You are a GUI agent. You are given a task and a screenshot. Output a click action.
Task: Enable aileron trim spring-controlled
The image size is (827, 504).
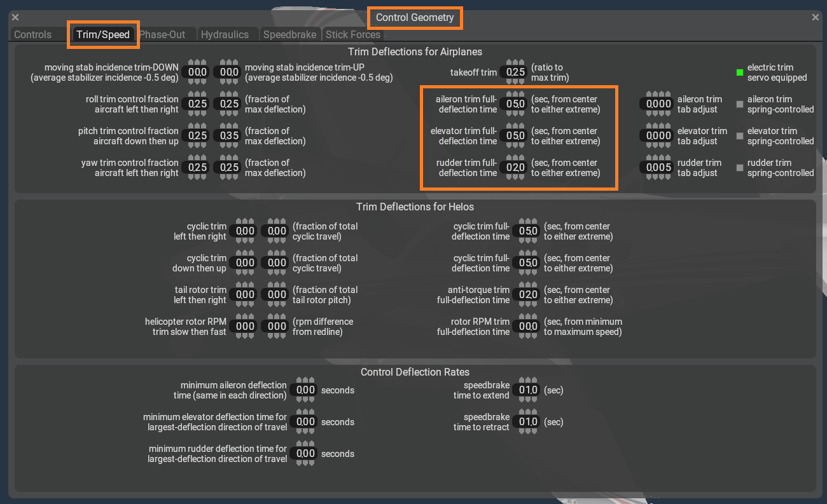point(740,104)
